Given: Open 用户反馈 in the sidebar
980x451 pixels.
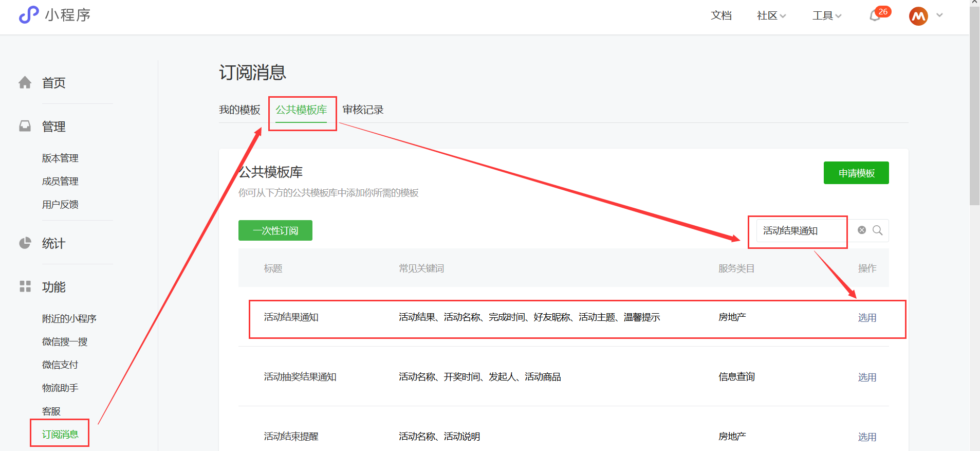Looking at the screenshot, I should (x=60, y=204).
